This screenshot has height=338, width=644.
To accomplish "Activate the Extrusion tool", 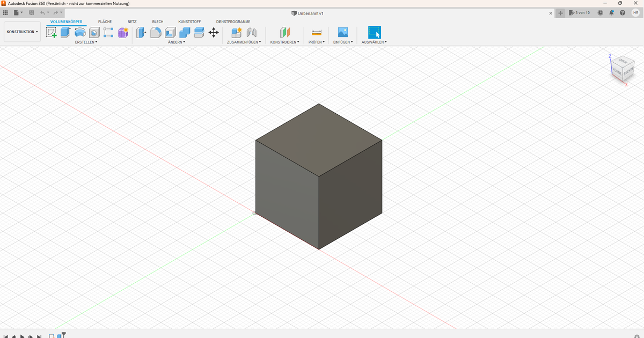I will click(x=65, y=32).
